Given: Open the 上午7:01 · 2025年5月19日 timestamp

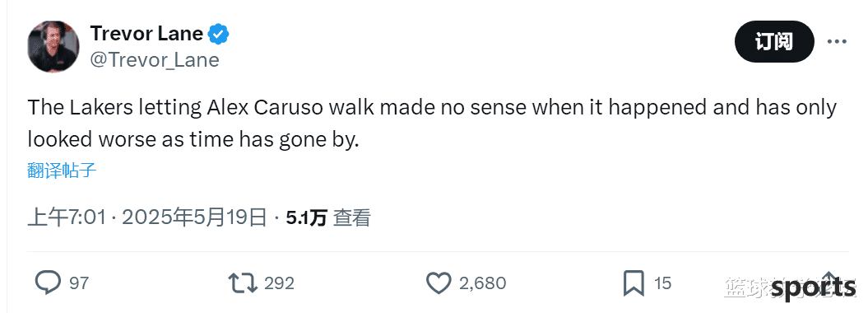Looking at the screenshot, I should click(147, 218).
